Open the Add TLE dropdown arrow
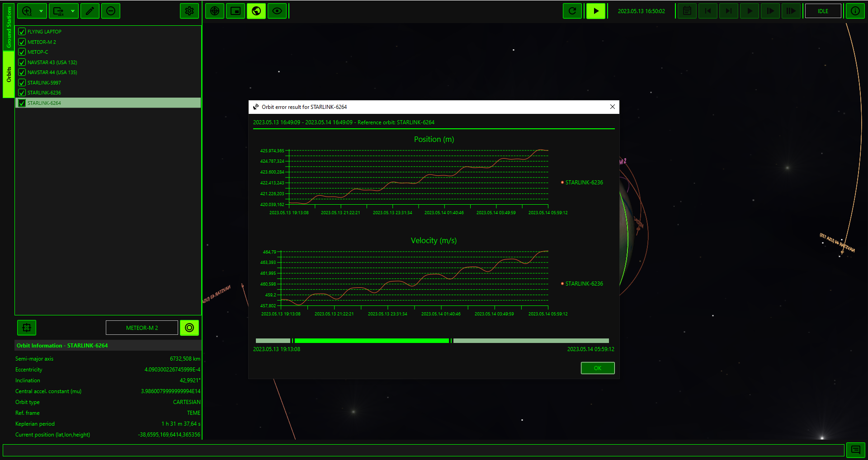Image resolution: width=868 pixels, height=460 pixels. [41, 11]
